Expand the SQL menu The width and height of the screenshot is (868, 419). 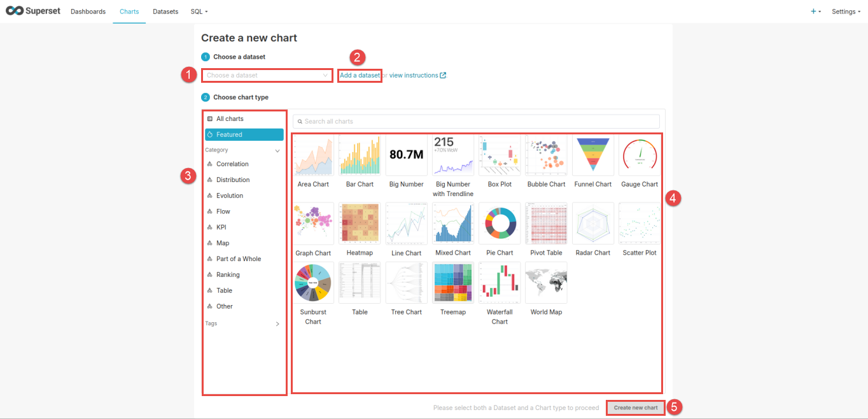coord(199,11)
